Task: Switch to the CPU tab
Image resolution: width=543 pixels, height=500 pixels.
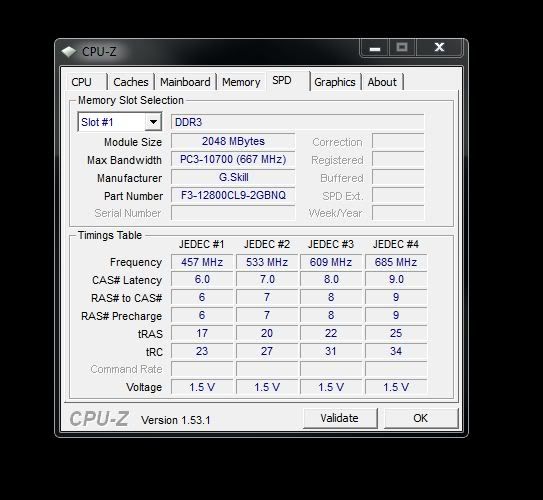Action: 82,82
